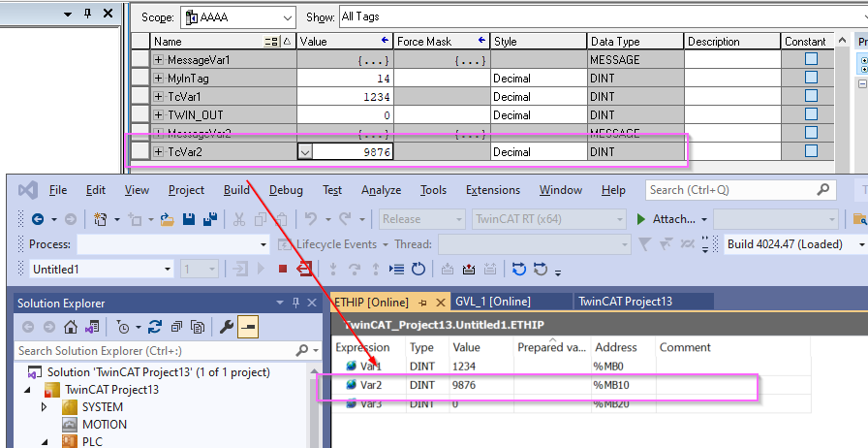Click the Pending Changes Filter clock icon
The height and width of the screenshot is (448, 868).
123,328
